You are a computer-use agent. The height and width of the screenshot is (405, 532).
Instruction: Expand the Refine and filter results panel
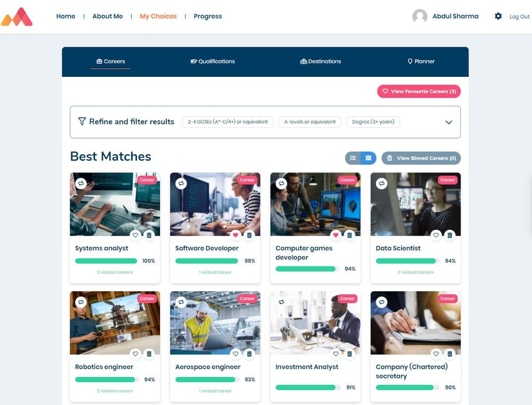coord(448,122)
